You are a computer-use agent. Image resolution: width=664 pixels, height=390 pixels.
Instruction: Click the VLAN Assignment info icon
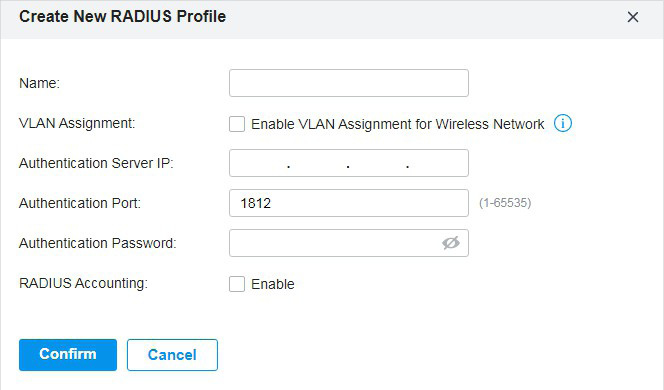pyautogui.click(x=563, y=124)
